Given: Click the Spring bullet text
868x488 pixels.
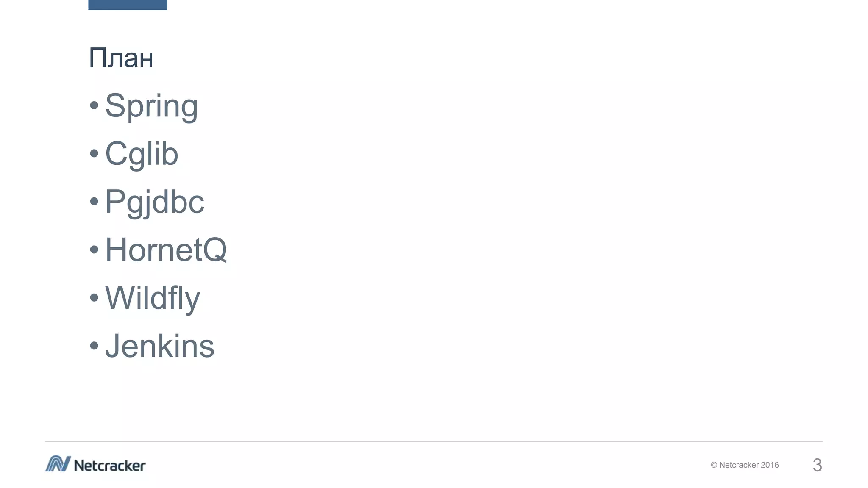Looking at the screenshot, I should click(x=151, y=106).
